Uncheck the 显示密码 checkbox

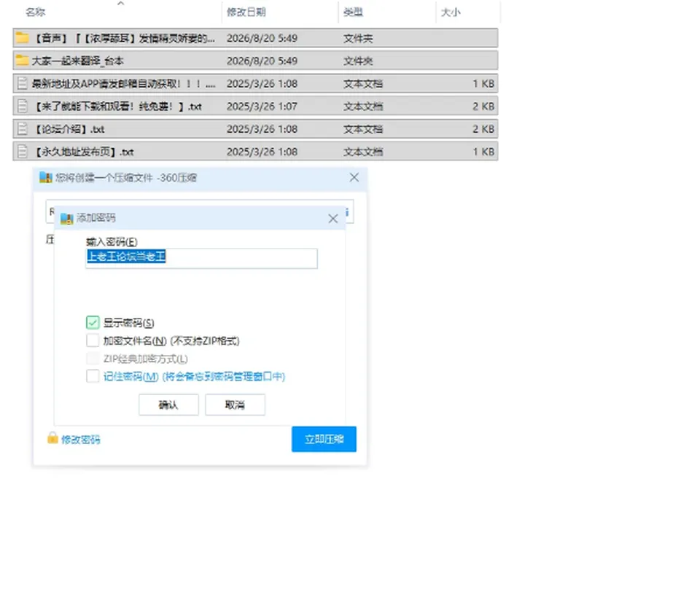coord(93,322)
